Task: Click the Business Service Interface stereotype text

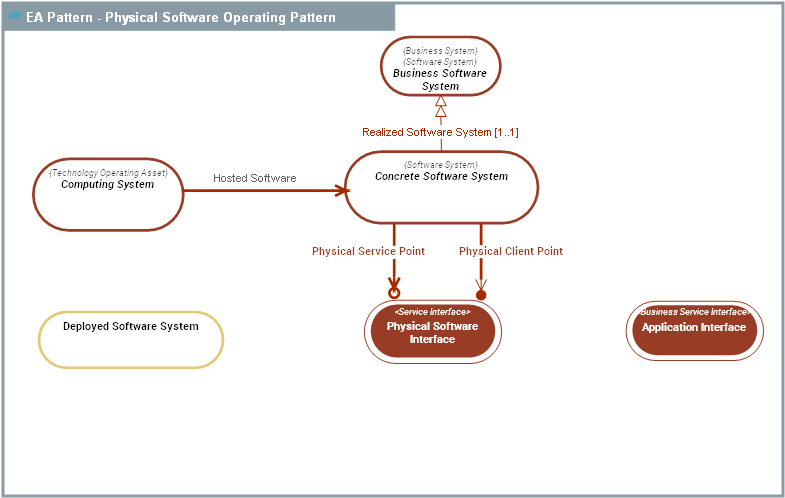Action: pos(694,312)
